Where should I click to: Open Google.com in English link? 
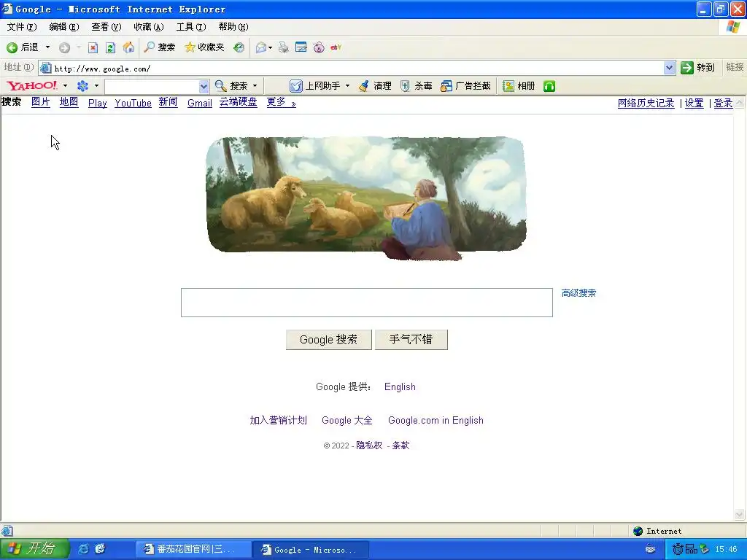[x=436, y=420]
